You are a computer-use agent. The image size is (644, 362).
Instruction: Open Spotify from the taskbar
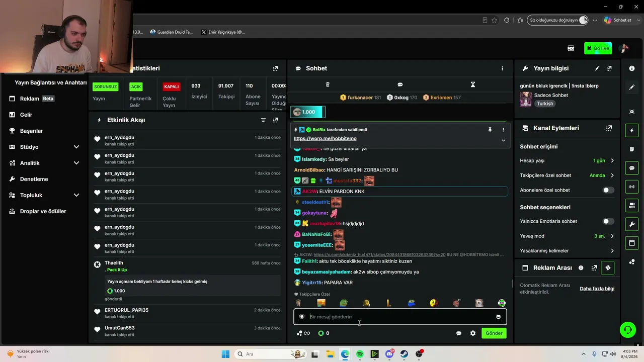360,354
